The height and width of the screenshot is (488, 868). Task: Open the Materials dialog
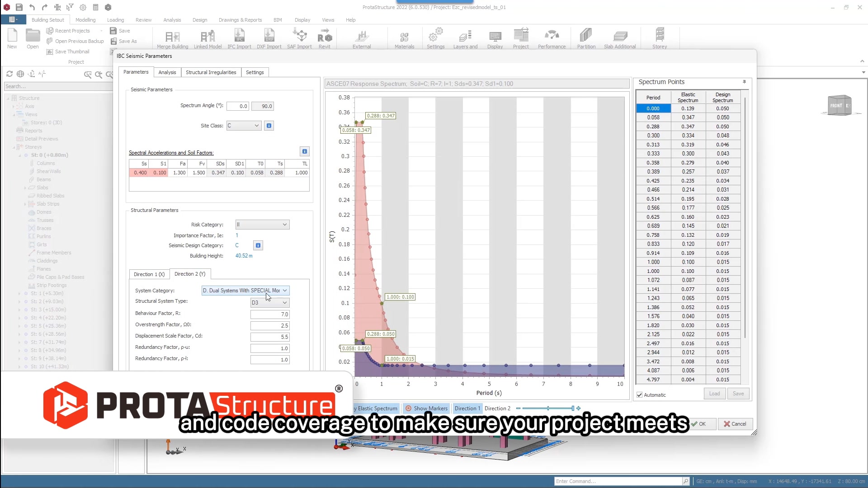pos(404,38)
